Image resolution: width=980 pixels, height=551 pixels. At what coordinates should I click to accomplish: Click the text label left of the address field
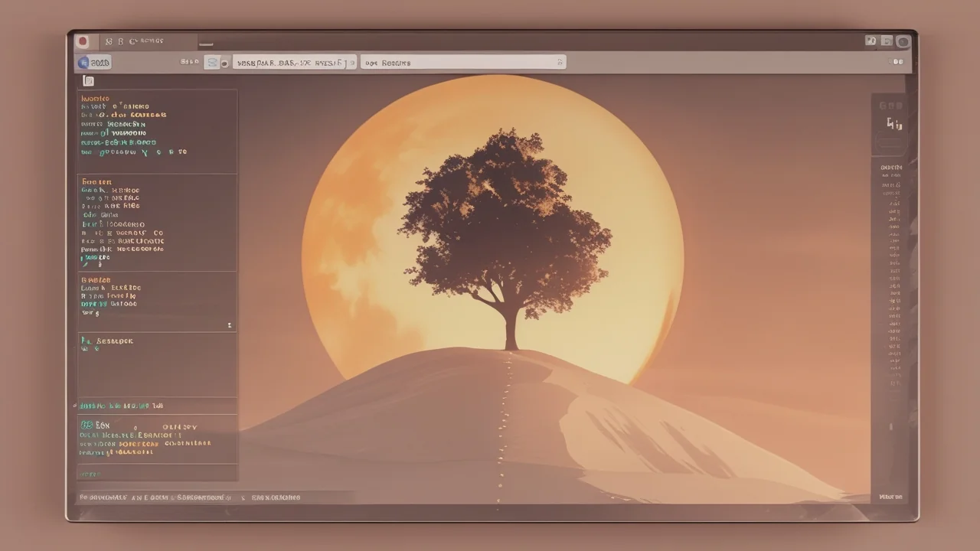189,63
